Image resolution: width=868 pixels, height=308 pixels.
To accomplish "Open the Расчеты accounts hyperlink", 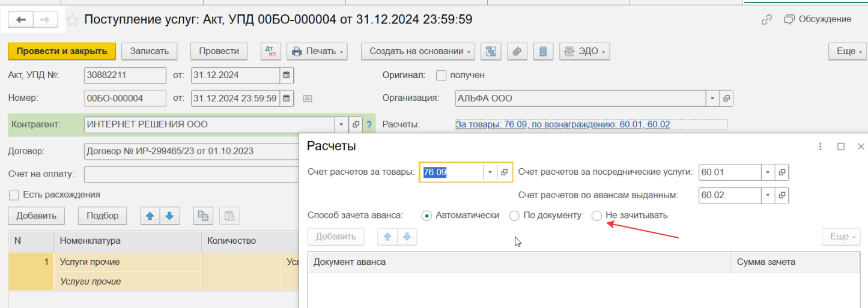I will pos(562,125).
